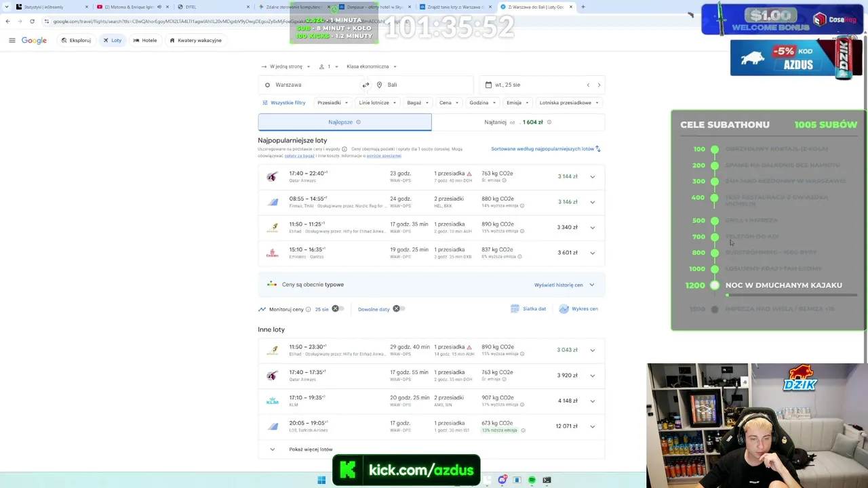The image size is (868, 488).
Task: Open the 'Lotniska przesiadkowe' filter dropdown
Action: (570, 103)
